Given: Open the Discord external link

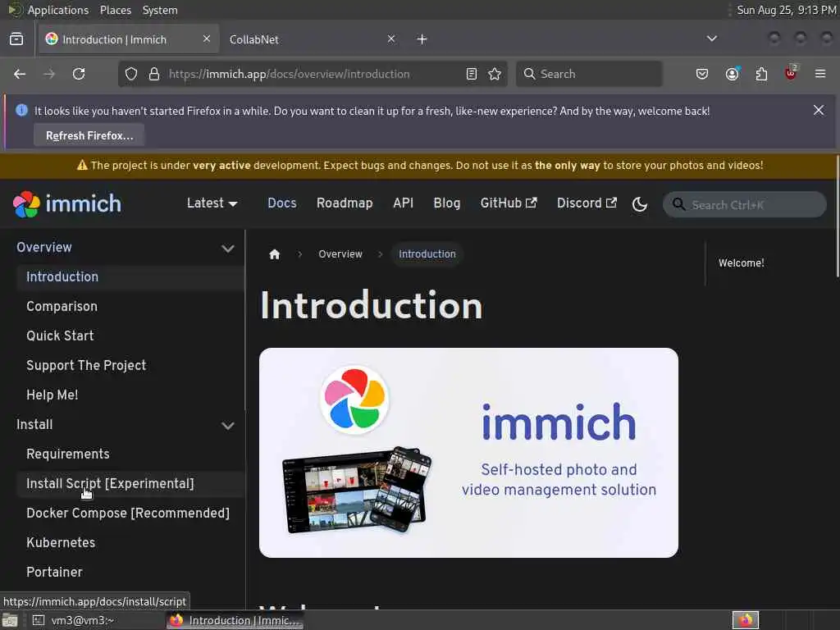Looking at the screenshot, I should (x=587, y=203).
